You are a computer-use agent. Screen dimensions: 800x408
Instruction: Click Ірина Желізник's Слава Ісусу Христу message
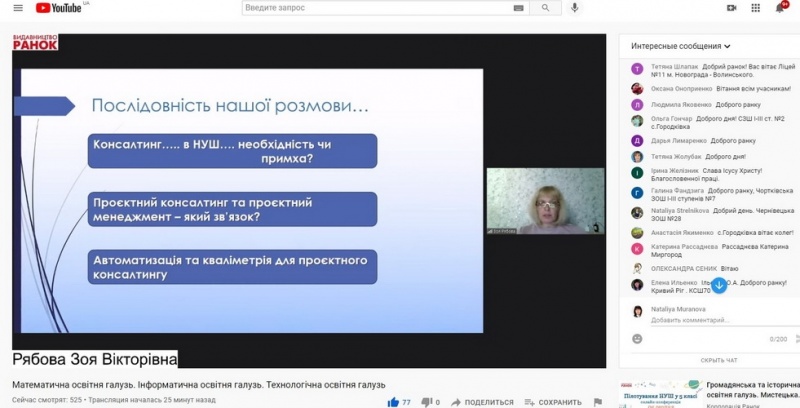[707, 175]
